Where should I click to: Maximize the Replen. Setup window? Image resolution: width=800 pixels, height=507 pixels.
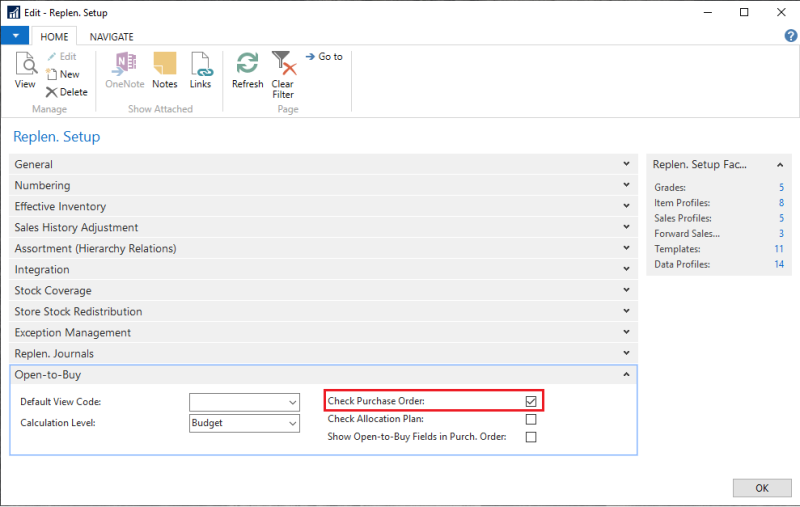point(744,12)
